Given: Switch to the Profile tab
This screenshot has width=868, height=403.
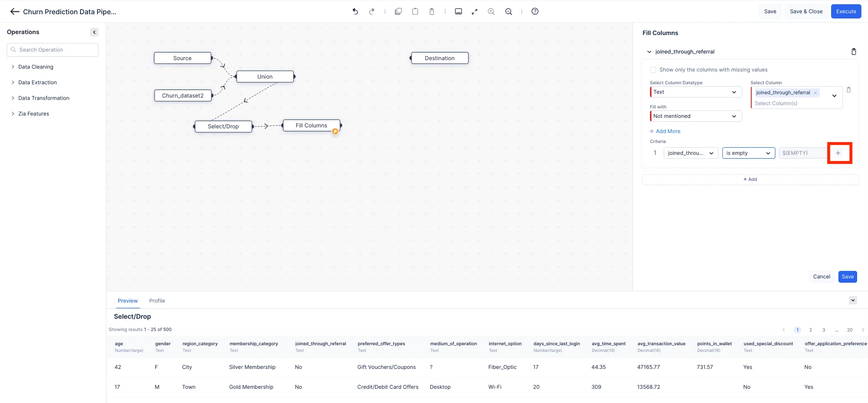Looking at the screenshot, I should click(157, 301).
